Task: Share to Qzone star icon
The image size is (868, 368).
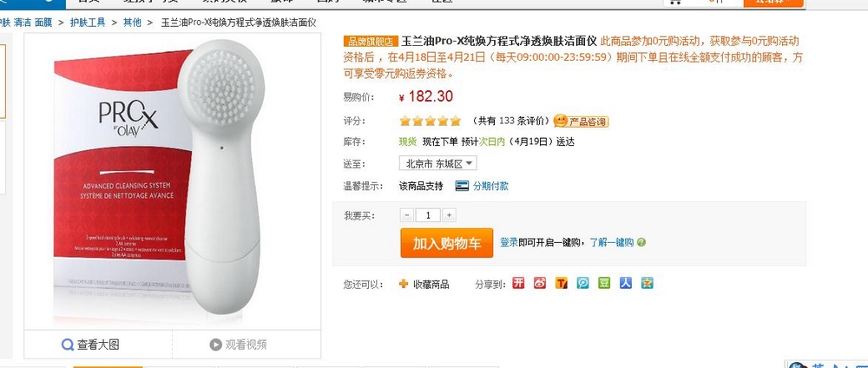Action: (648, 283)
